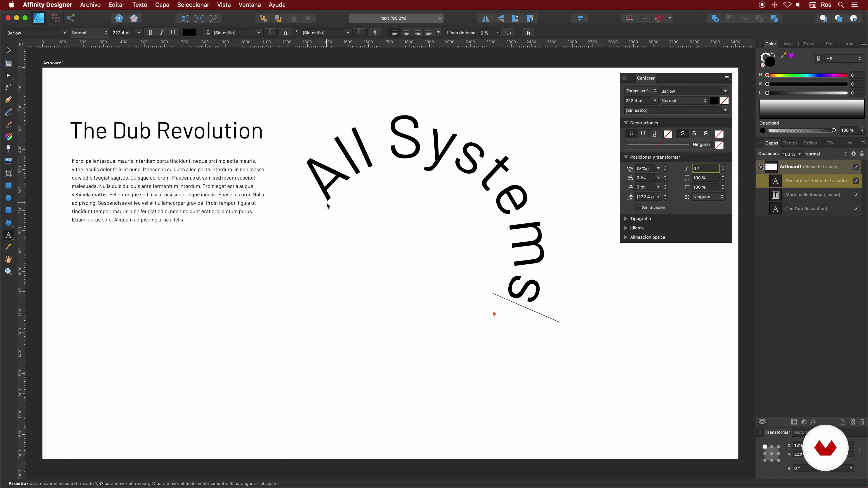The image size is (868, 488).
Task: Align text left button
Action: pos(395,33)
